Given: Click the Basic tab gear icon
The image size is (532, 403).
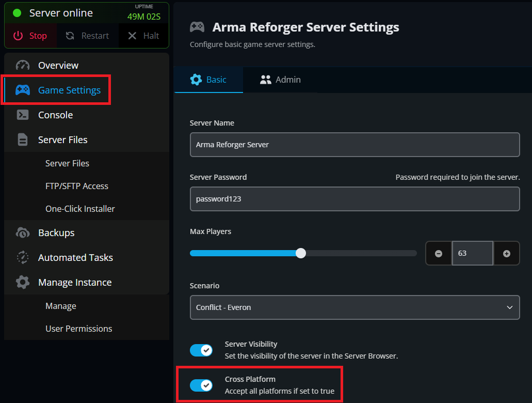Looking at the screenshot, I should pyautogui.click(x=196, y=79).
